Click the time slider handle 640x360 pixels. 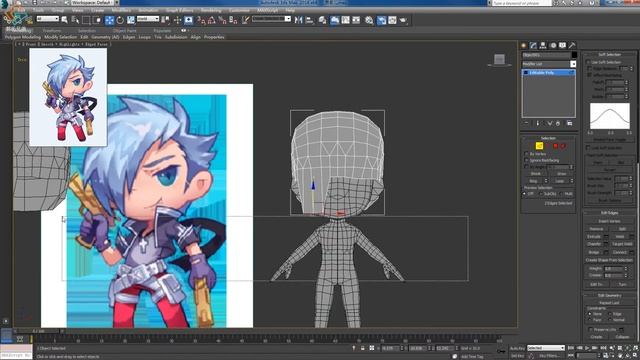[39, 331]
